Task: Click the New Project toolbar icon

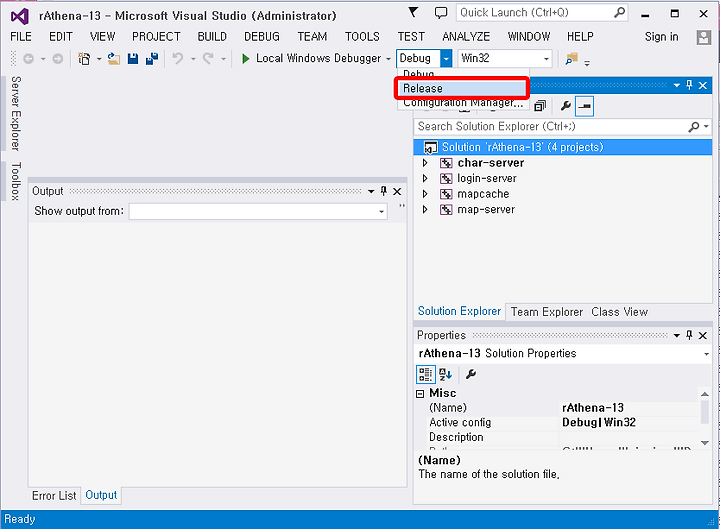Action: [x=84, y=59]
